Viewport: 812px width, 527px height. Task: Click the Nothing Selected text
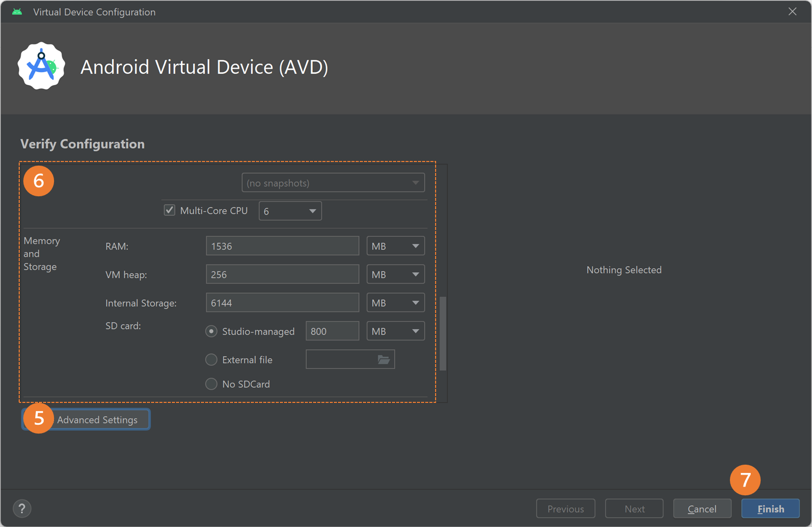click(x=624, y=270)
